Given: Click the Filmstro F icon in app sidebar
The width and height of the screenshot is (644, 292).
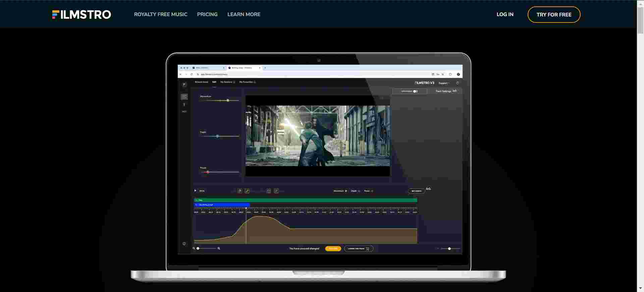Looking at the screenshot, I should [x=184, y=85].
